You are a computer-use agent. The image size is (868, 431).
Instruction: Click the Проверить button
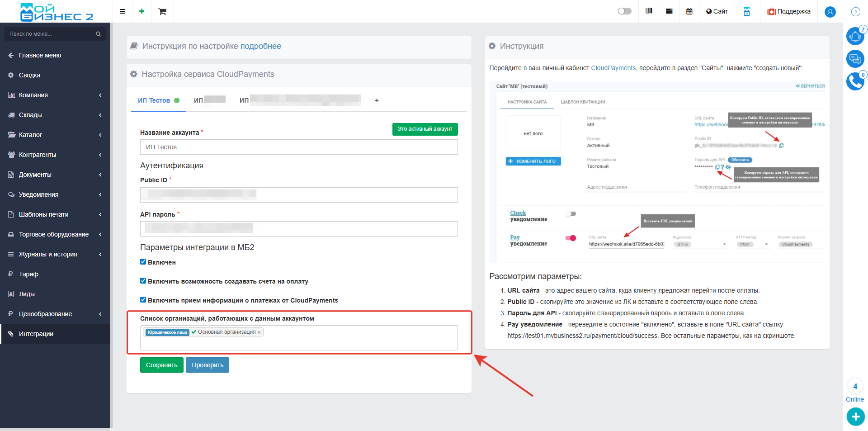point(208,365)
